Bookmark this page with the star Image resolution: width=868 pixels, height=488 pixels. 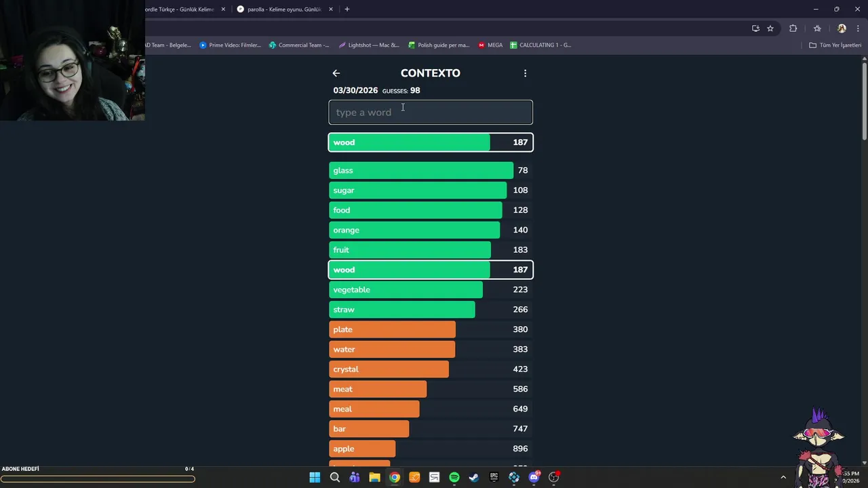click(770, 28)
